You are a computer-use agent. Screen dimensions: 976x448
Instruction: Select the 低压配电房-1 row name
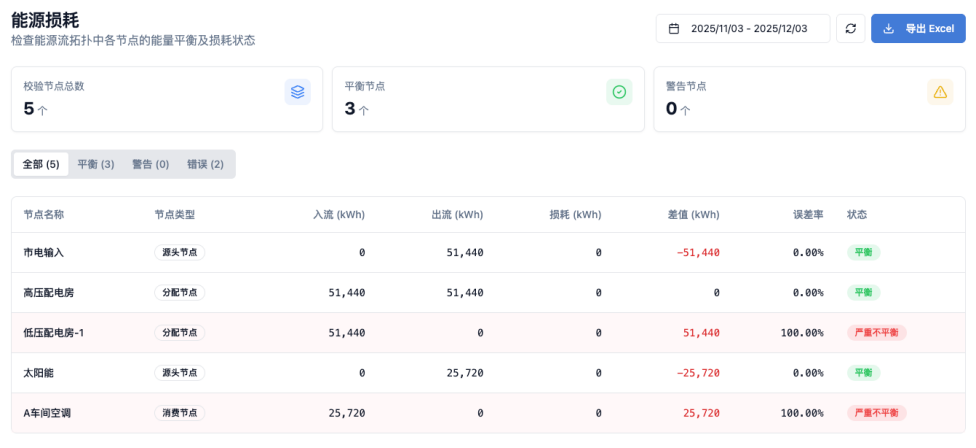coord(54,333)
